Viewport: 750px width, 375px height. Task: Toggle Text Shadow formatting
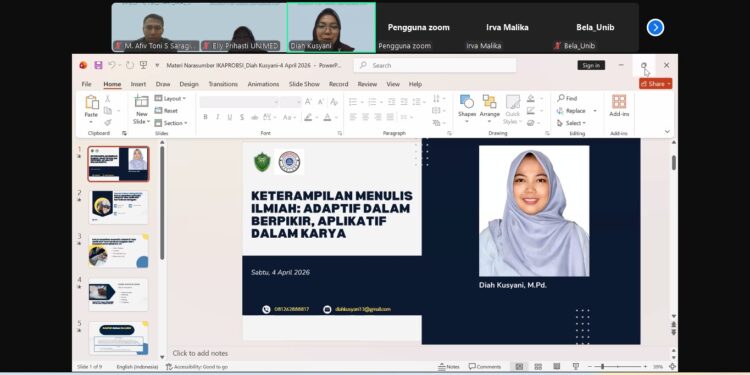tap(242, 117)
